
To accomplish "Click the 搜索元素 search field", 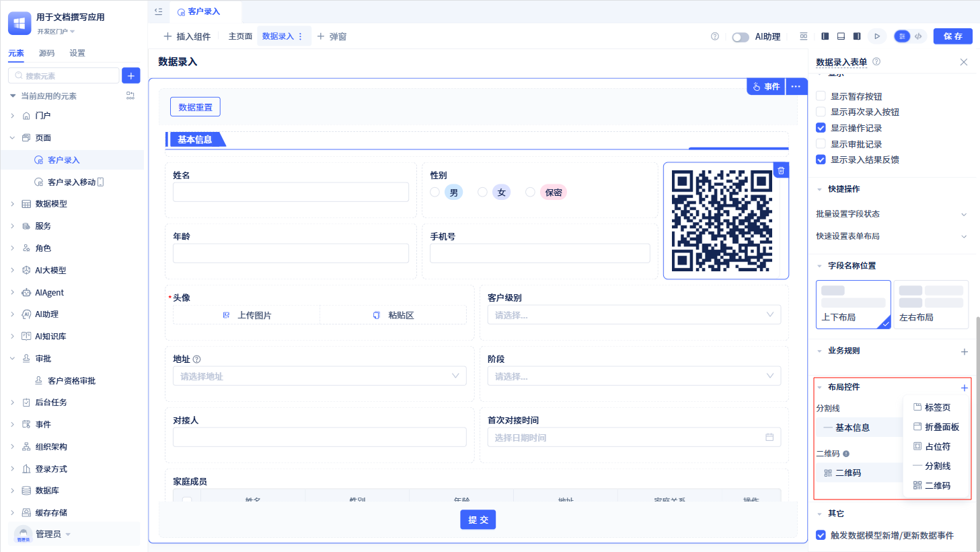I will click(64, 75).
